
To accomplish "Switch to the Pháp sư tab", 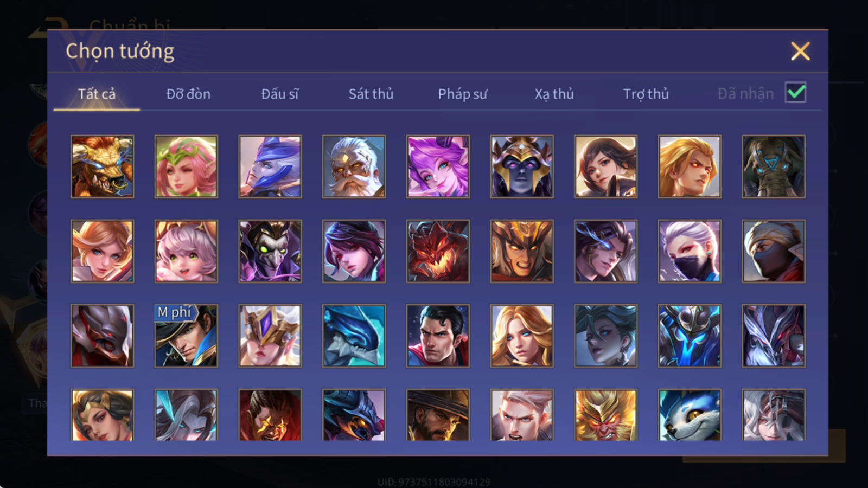I will pos(463,94).
